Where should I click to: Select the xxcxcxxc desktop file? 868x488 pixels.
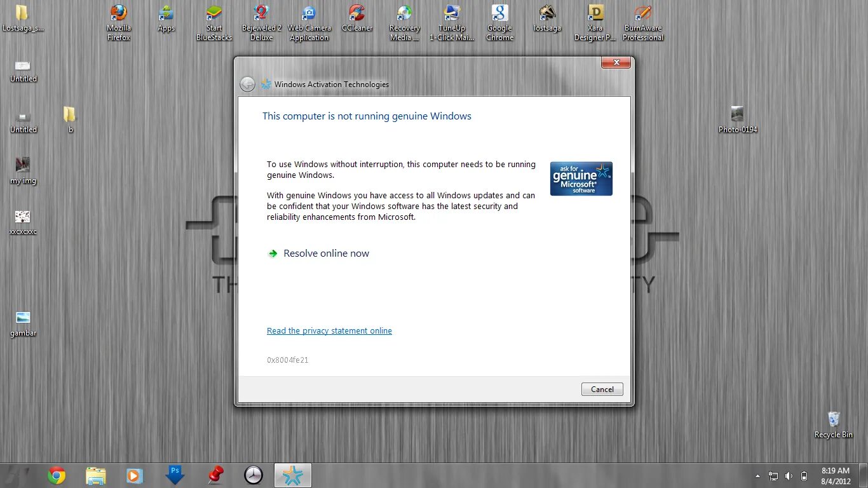23,222
